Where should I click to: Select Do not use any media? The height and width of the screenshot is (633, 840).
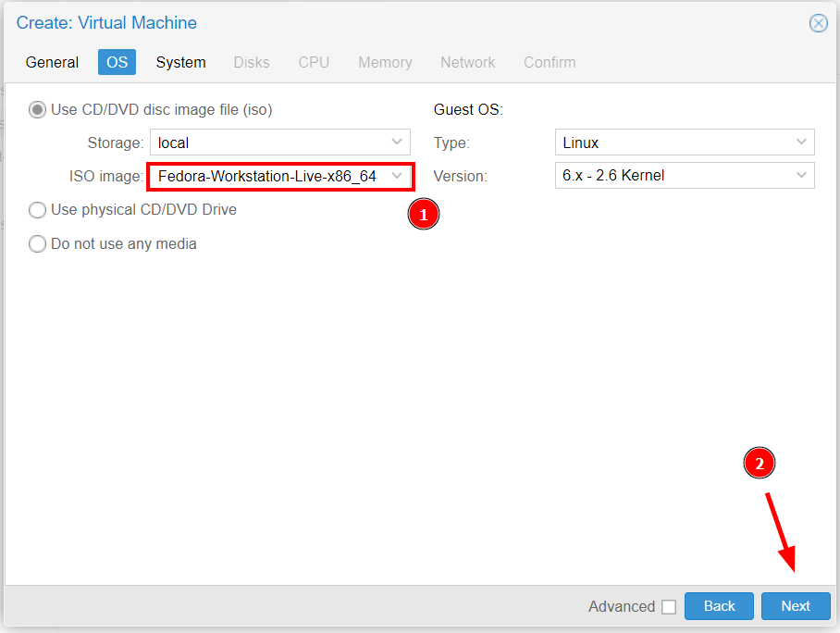(37, 244)
